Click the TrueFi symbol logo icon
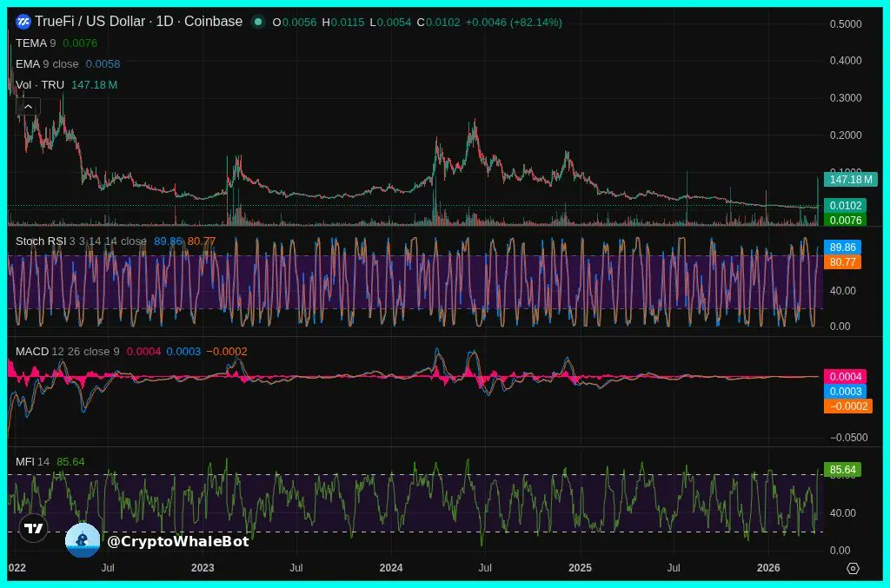Image resolution: width=890 pixels, height=588 pixels. coord(23,22)
